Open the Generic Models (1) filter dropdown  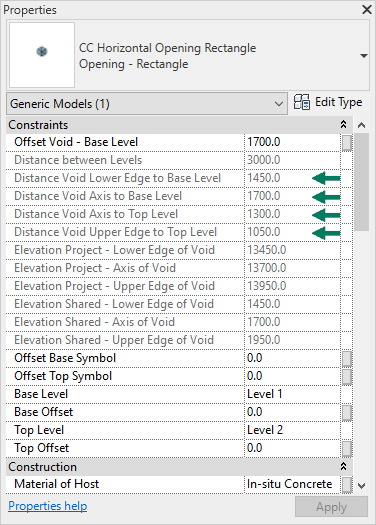(x=147, y=104)
